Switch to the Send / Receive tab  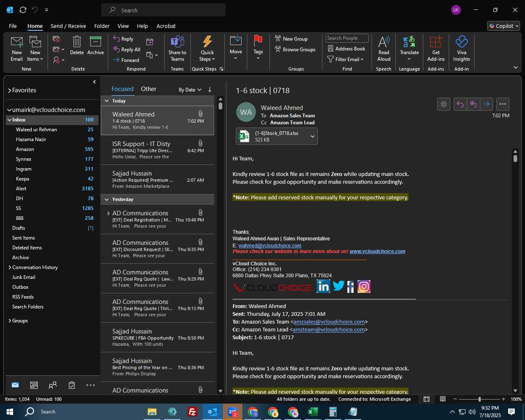(68, 26)
